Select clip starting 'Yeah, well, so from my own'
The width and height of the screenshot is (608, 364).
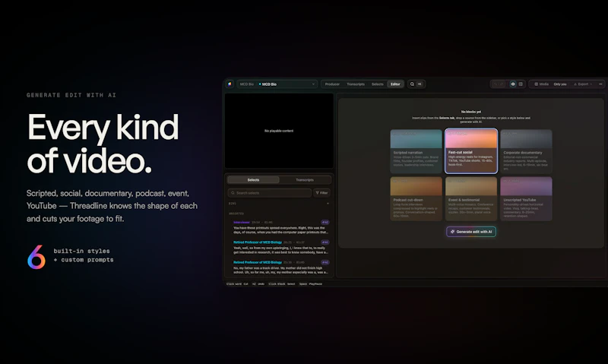(281, 247)
